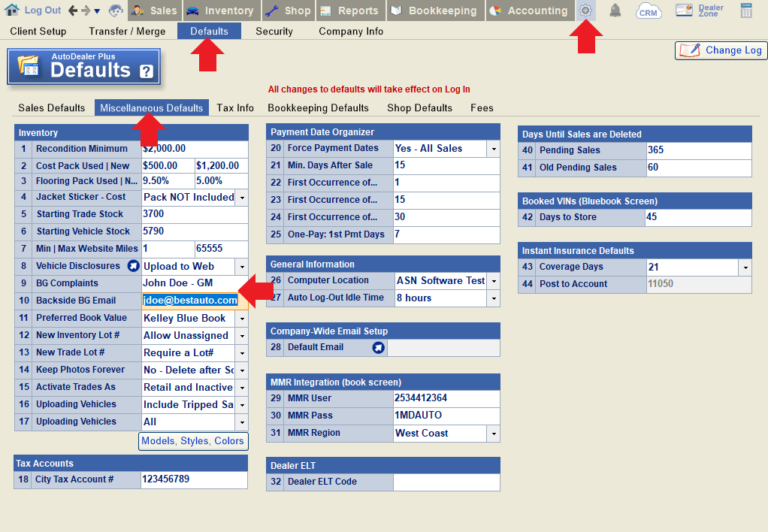This screenshot has height=532, width=768.
Task: Click the MMR User field
Action: (x=446, y=399)
